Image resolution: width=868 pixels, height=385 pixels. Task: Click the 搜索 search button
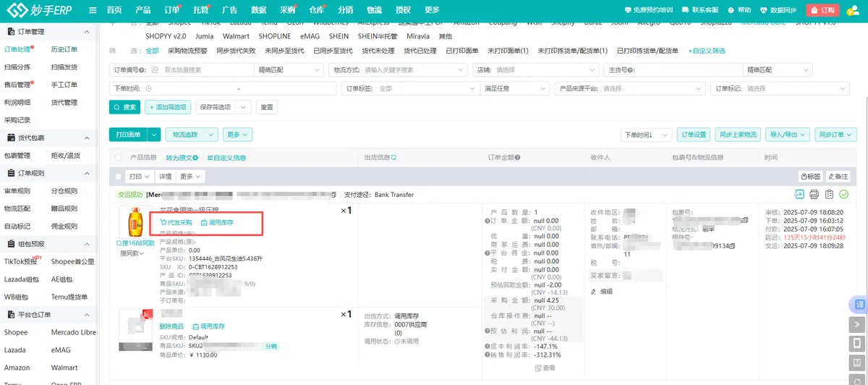coord(124,106)
